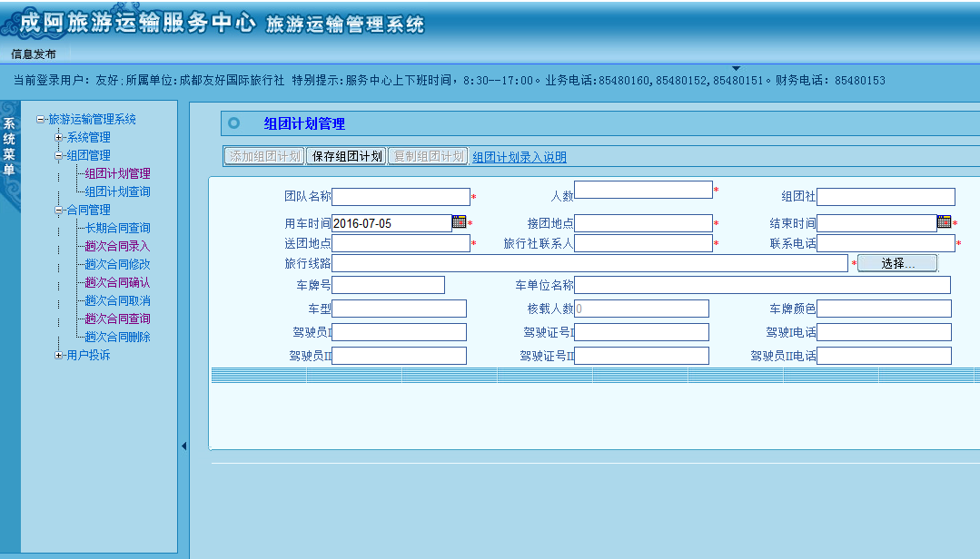Go to 长期合同查询 page
Viewport: 980px width, 559px height.
[x=117, y=228]
